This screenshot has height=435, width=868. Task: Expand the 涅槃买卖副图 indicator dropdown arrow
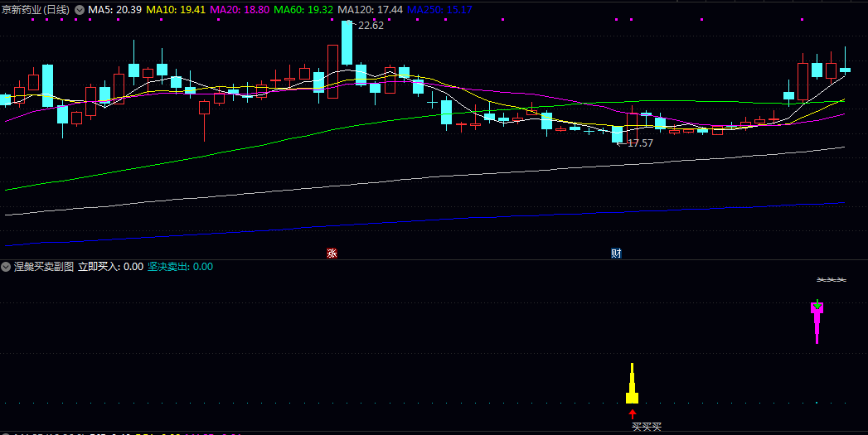6,267
